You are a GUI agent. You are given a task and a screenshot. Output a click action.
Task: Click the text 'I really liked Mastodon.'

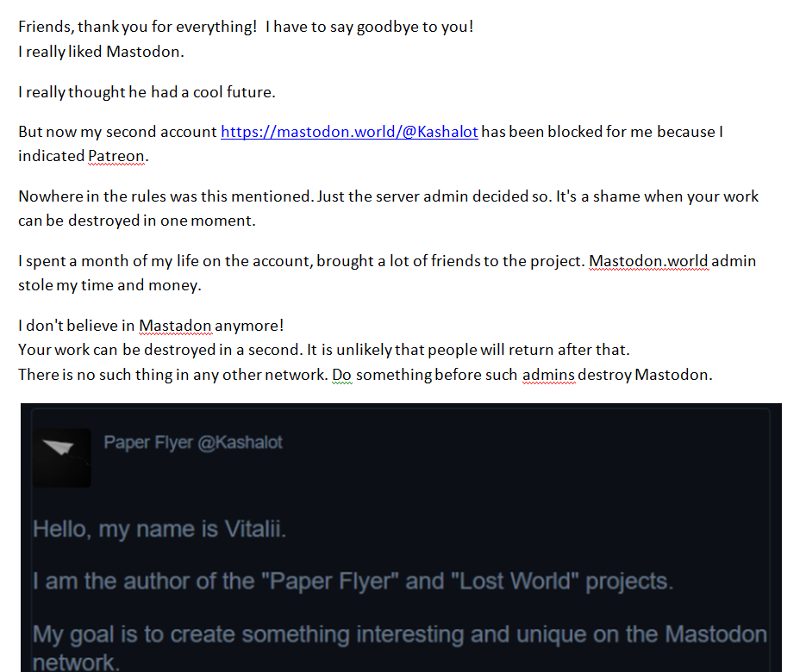click(x=101, y=52)
